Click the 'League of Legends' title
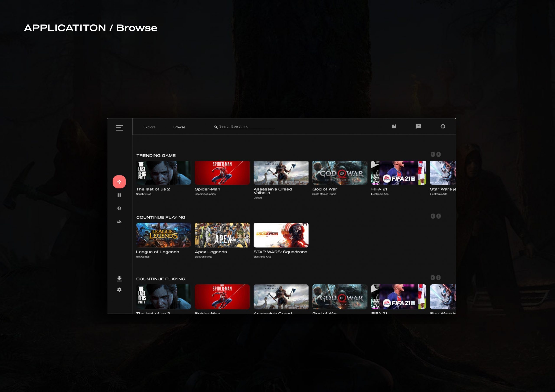555x392 pixels. point(158,252)
